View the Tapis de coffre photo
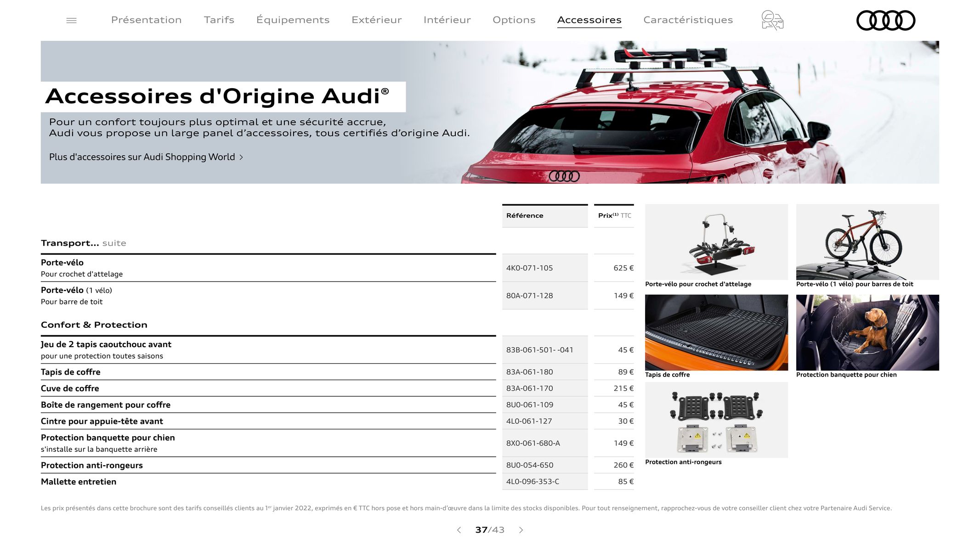Viewport: 980px width, 551px height. coord(716,332)
